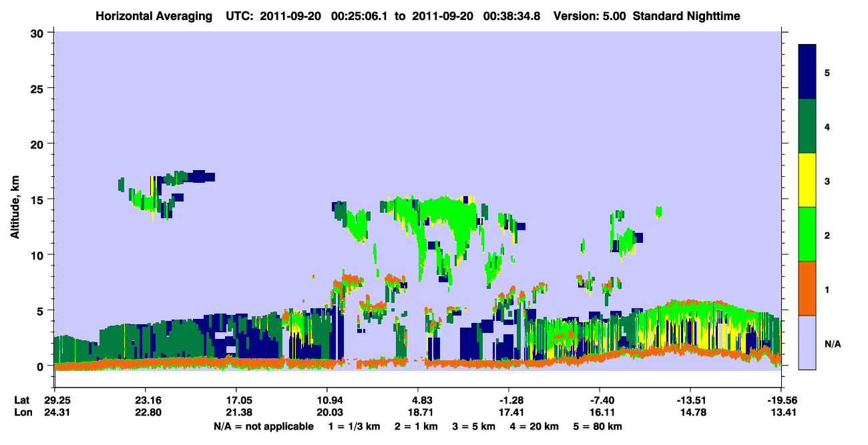Click the colorbar label '5'
This screenshot has height=445, width=868.
pos(827,72)
